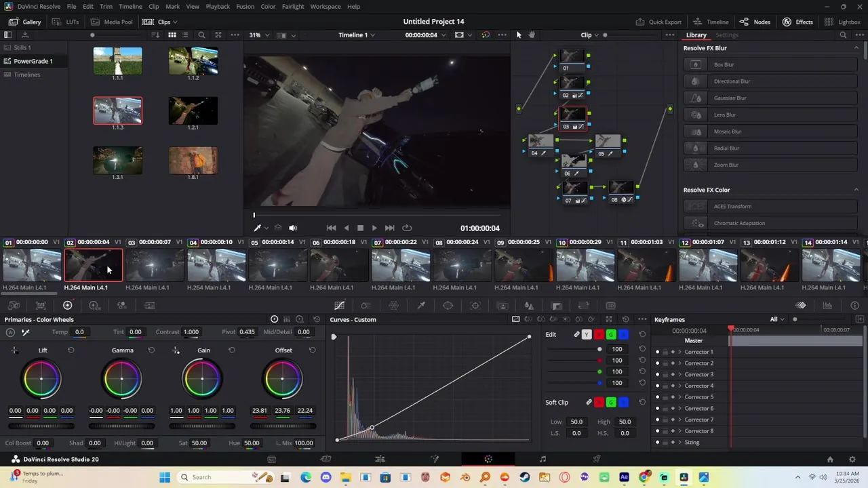Open the Fusion menu
Image resolution: width=868 pixels, height=488 pixels.
(245, 7)
